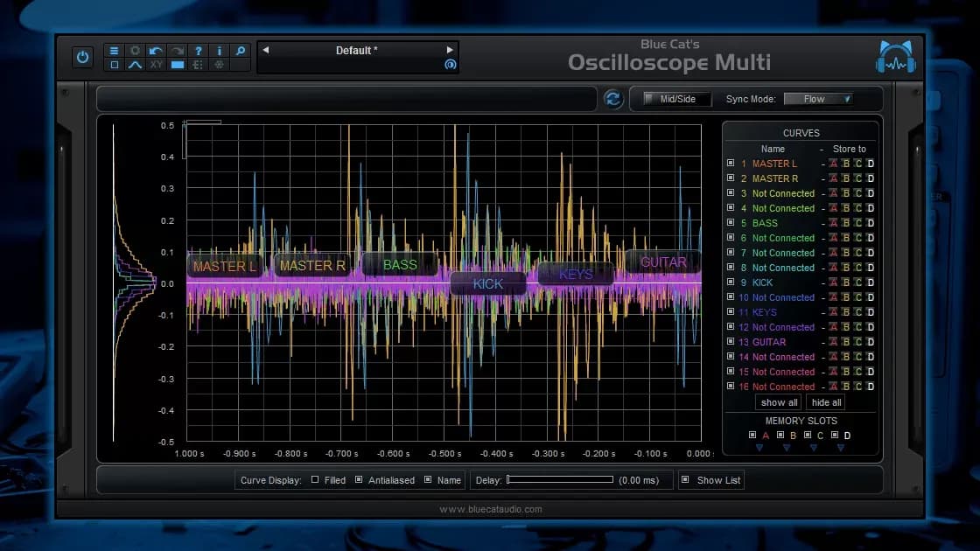Toggle visibility of KICK curve
This screenshot has height=551, width=980.
pos(731,282)
